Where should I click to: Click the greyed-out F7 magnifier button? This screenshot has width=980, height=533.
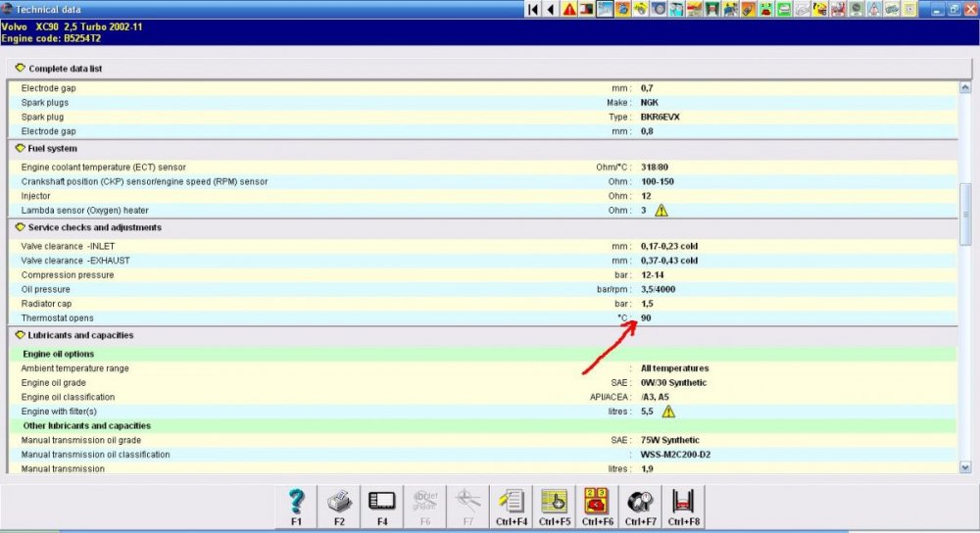click(468, 507)
